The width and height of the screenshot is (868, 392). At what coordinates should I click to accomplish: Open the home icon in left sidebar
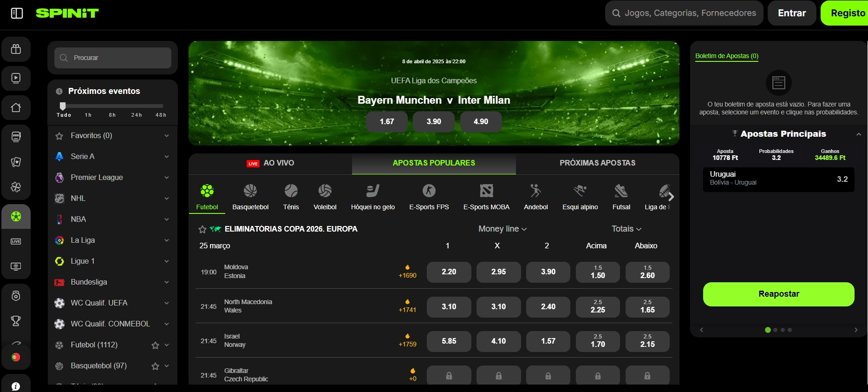click(x=16, y=108)
